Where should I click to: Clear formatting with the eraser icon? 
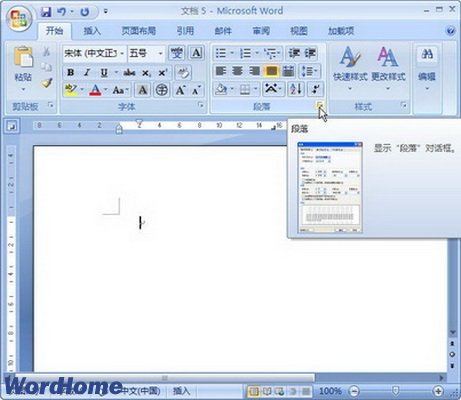pos(183,73)
